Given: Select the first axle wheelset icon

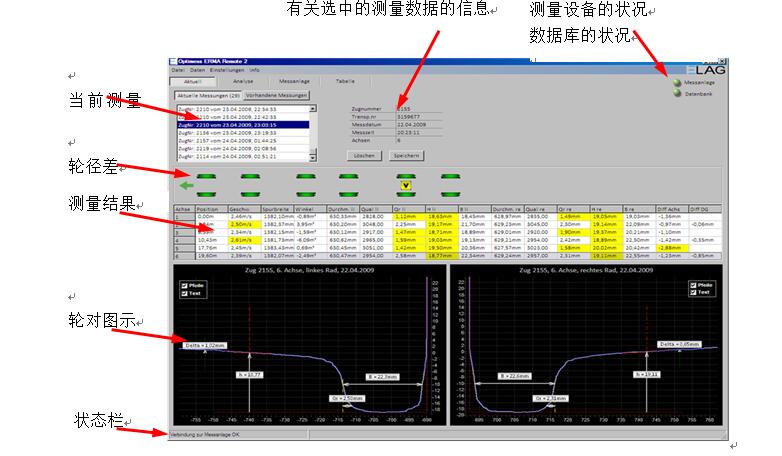Looking at the screenshot, I should (206, 184).
